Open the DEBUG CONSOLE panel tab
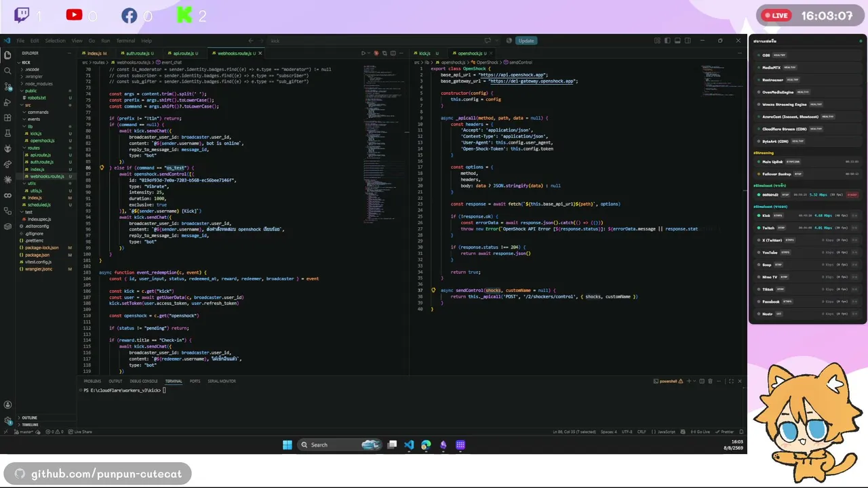Viewport: 868px width, 488px height. [x=144, y=381]
